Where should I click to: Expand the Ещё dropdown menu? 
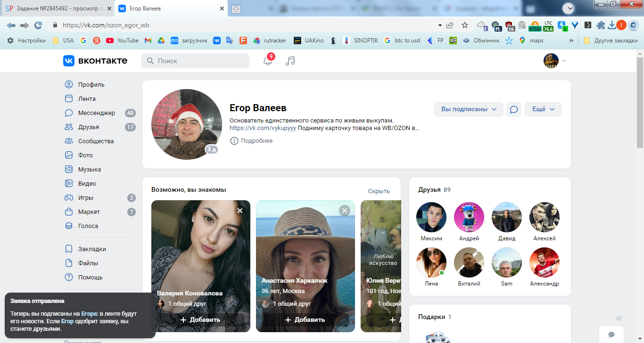543,109
